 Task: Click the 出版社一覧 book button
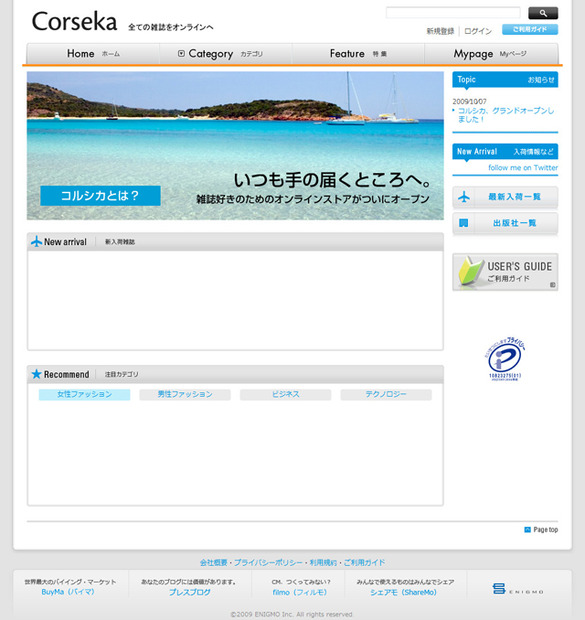[505, 223]
